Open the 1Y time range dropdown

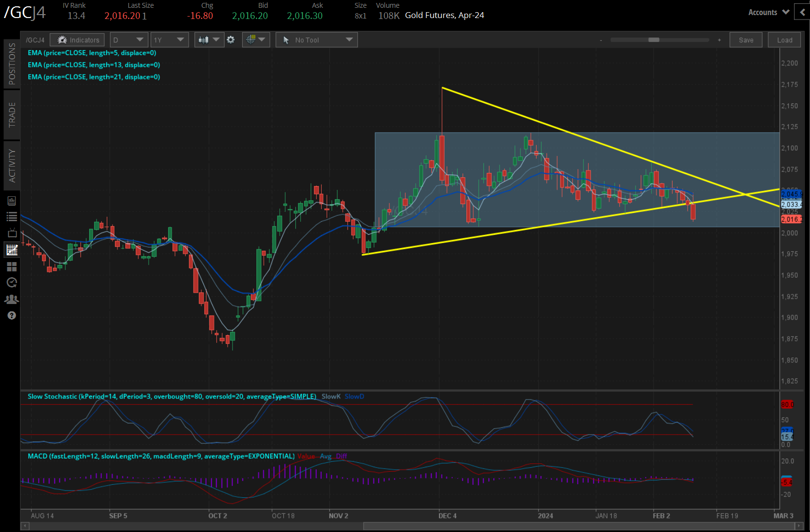[x=169, y=40]
